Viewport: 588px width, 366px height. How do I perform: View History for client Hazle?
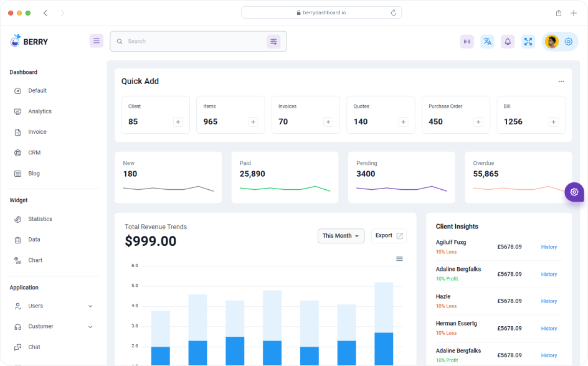point(549,301)
